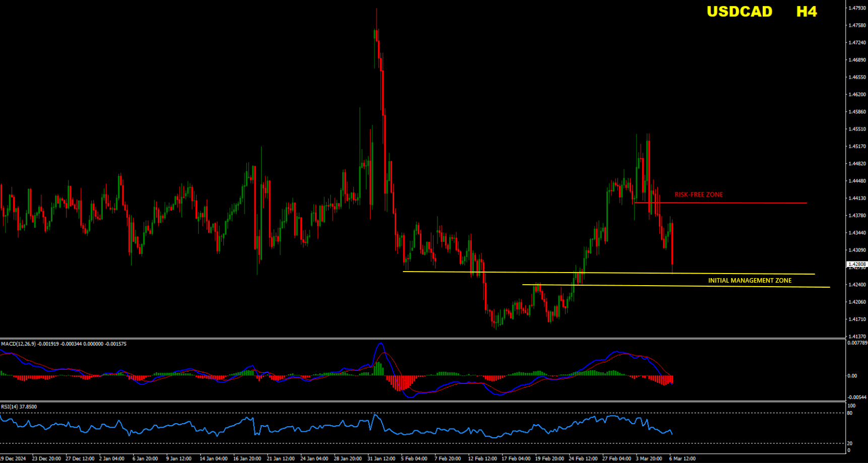Click the H4 timeframe label
Screen dimensions: 868x463
[x=807, y=12]
